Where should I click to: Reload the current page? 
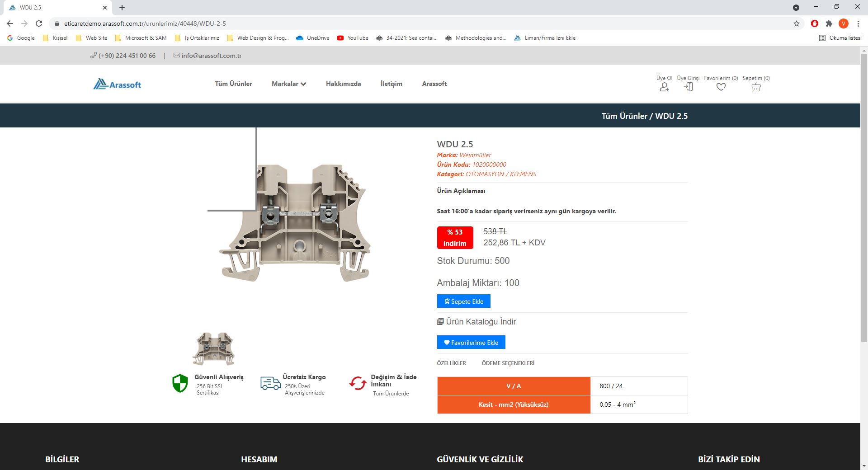[x=39, y=23]
